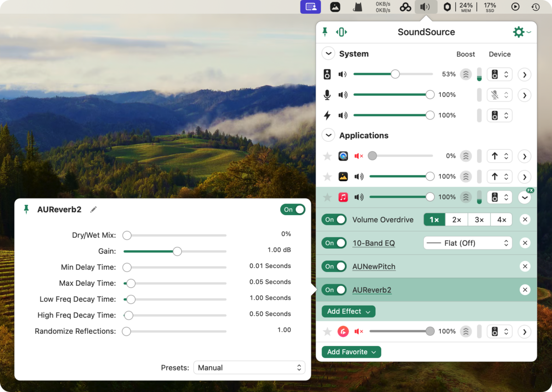
Task: Remove the AUNewPitch effect with X
Action: 525,267
